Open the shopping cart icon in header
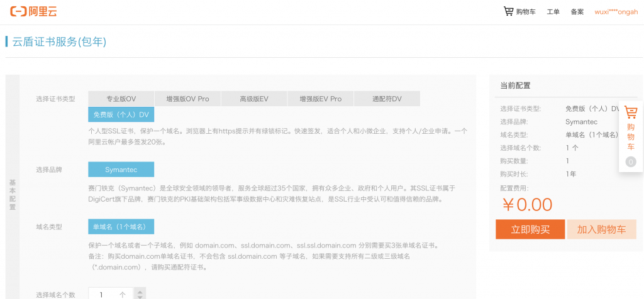 [508, 11]
